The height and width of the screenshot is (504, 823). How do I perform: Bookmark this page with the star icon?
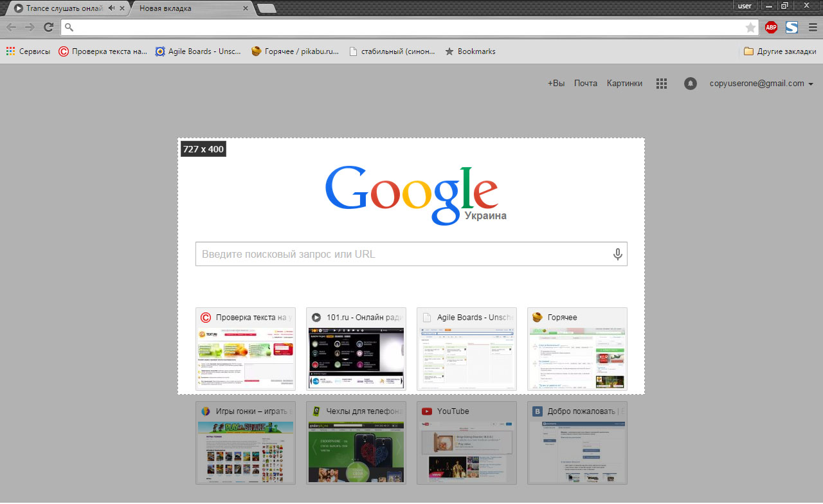[750, 27]
